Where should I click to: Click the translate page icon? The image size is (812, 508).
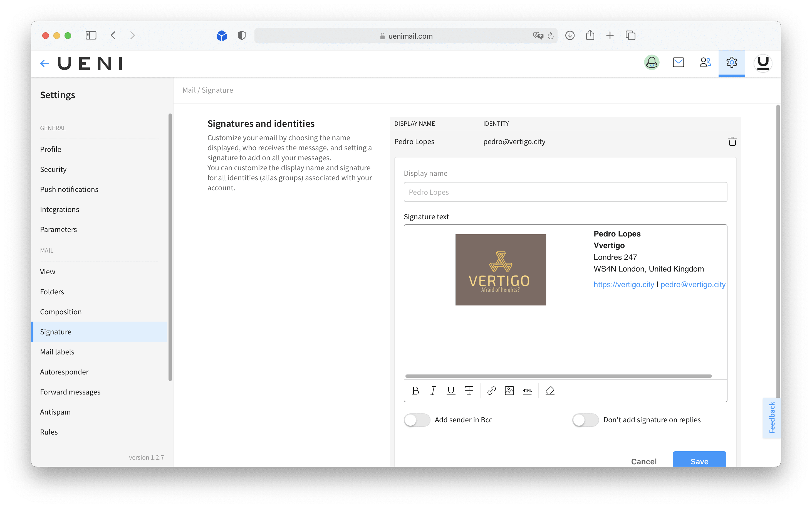pyautogui.click(x=538, y=36)
